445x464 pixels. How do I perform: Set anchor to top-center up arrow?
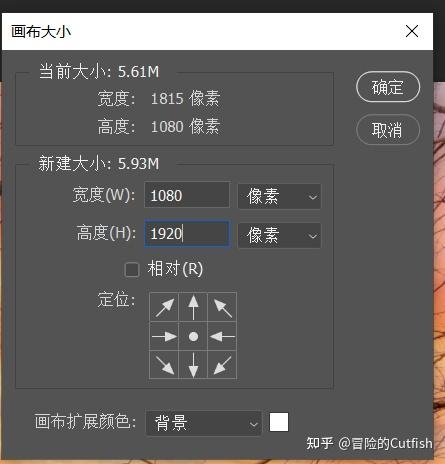(193, 307)
